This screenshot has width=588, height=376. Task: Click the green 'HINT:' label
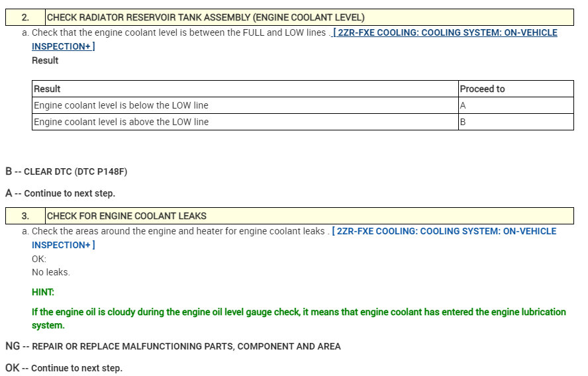coord(43,292)
